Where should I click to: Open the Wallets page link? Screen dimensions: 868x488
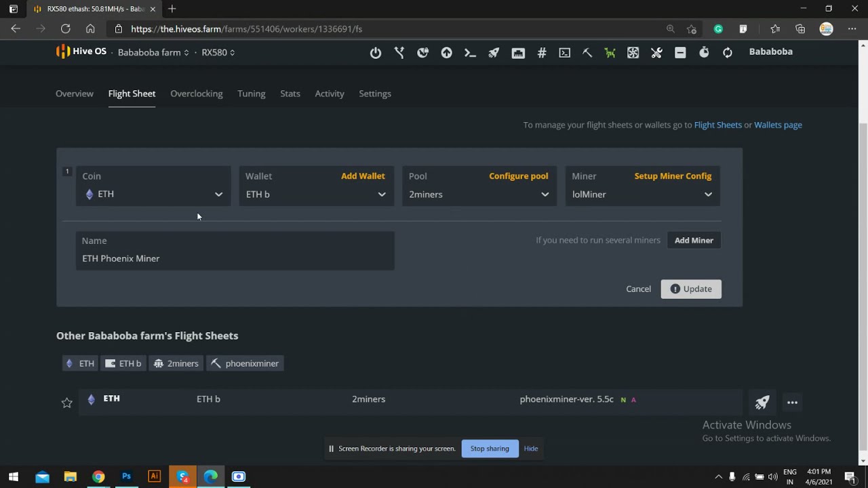tap(778, 125)
